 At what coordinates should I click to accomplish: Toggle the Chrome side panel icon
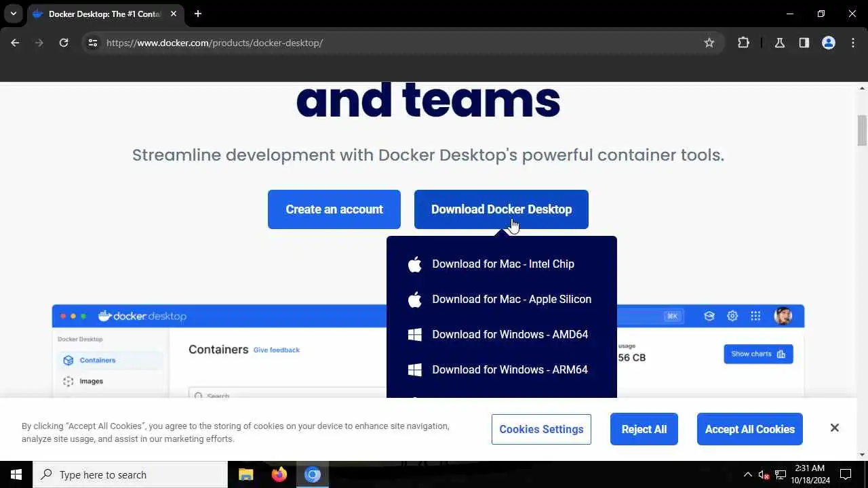coord(804,43)
